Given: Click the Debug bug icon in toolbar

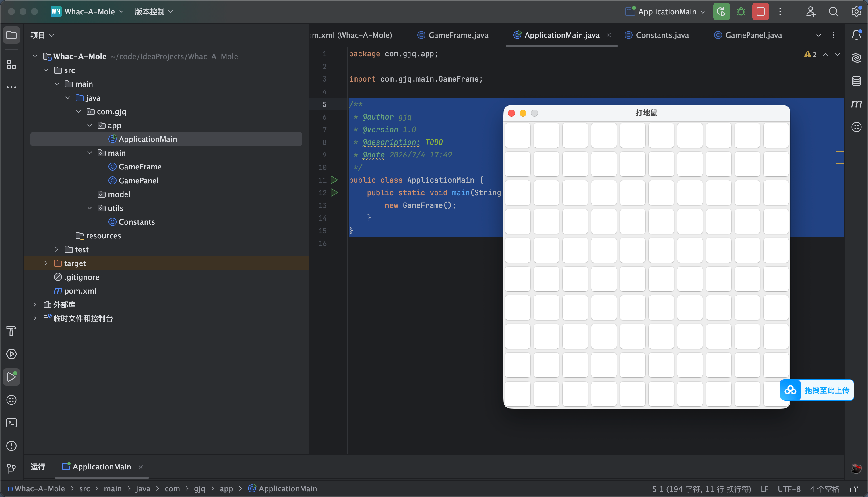Looking at the screenshot, I should 741,11.
